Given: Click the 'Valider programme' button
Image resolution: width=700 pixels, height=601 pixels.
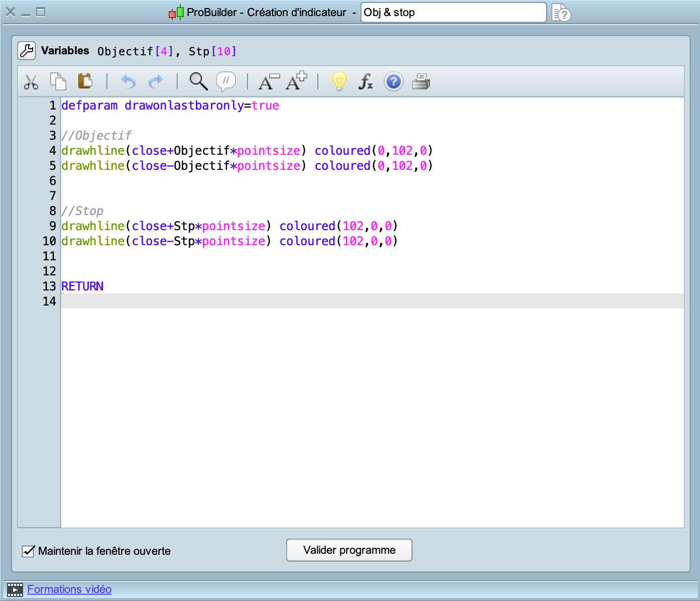Looking at the screenshot, I should (349, 550).
